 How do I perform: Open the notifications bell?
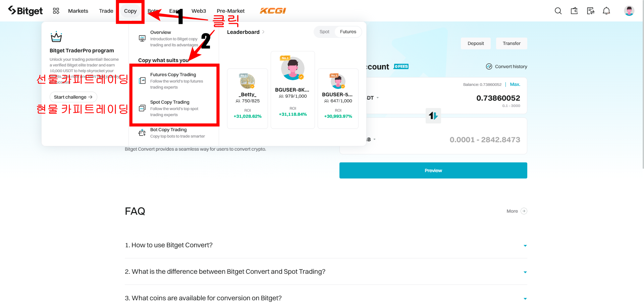(x=606, y=11)
